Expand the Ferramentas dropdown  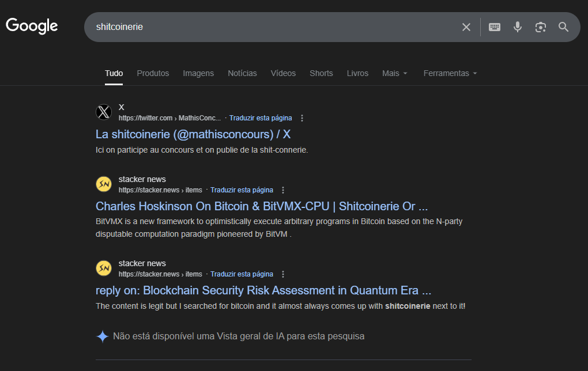pyautogui.click(x=450, y=73)
